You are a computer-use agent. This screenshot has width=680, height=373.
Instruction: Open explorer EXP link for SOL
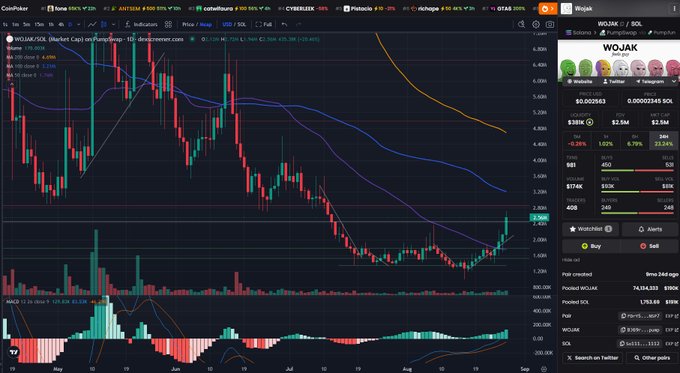[671, 344]
